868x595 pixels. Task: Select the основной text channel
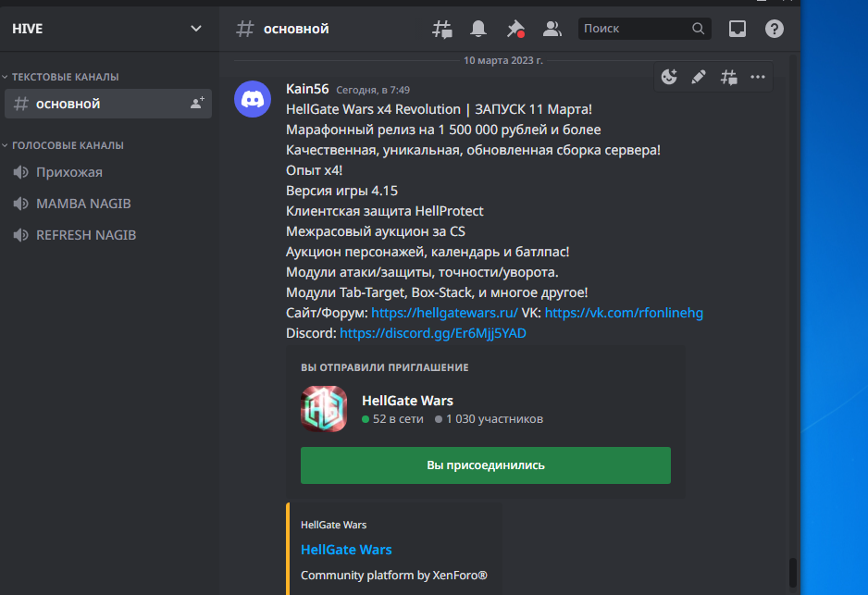(x=108, y=104)
